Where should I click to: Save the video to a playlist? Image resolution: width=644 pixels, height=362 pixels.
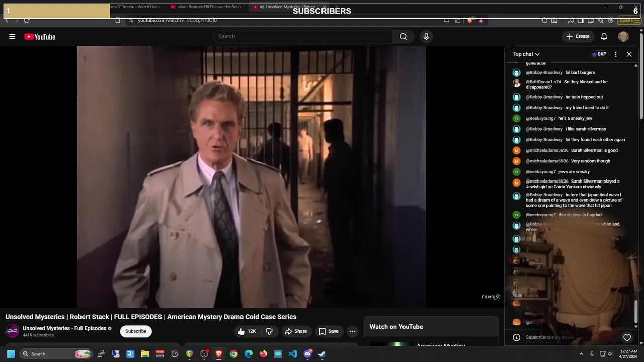329,331
